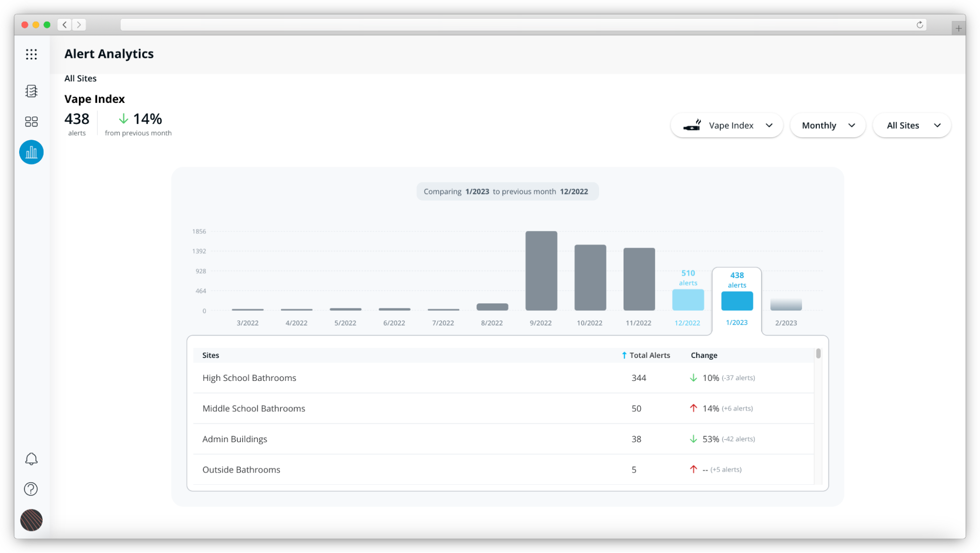Image resolution: width=980 pixels, height=553 pixels.
Task: Expand the Monthly frequency dropdown
Action: [x=828, y=125]
